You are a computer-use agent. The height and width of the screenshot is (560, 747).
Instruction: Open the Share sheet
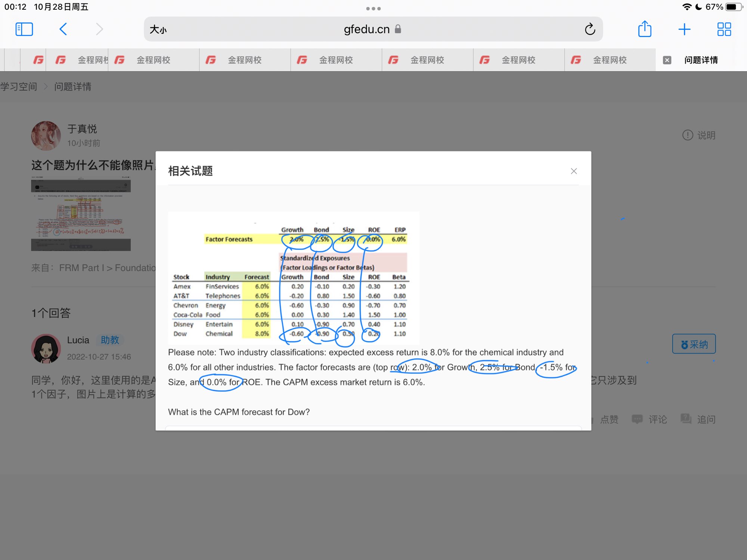[645, 29]
